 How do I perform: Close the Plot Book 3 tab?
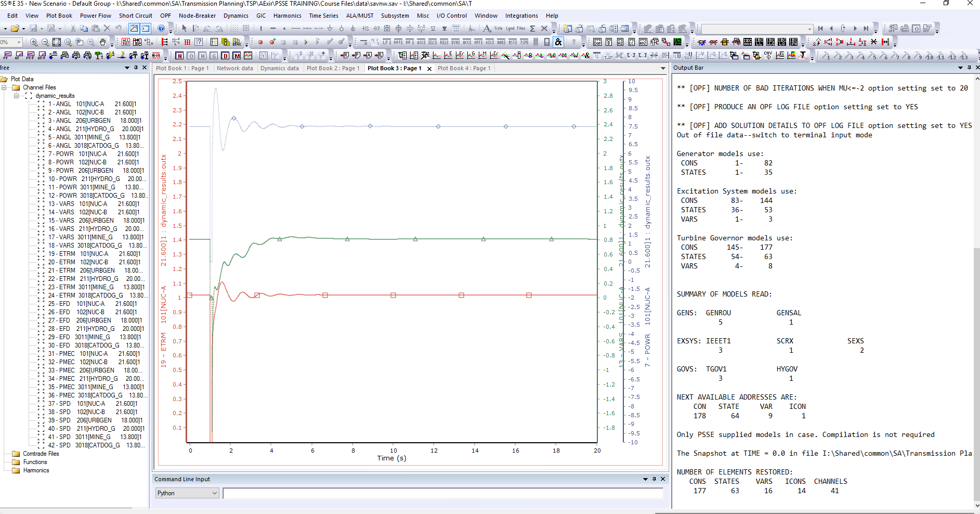tap(429, 68)
